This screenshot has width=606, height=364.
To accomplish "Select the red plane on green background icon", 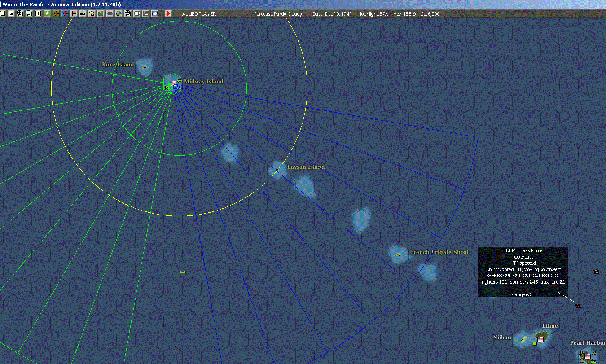I will pyautogui.click(x=56, y=13).
